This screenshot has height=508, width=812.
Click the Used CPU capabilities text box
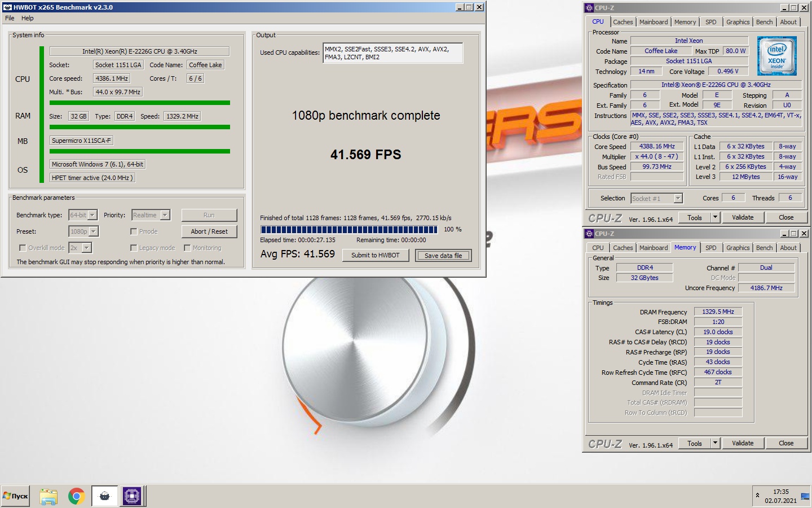click(x=393, y=53)
